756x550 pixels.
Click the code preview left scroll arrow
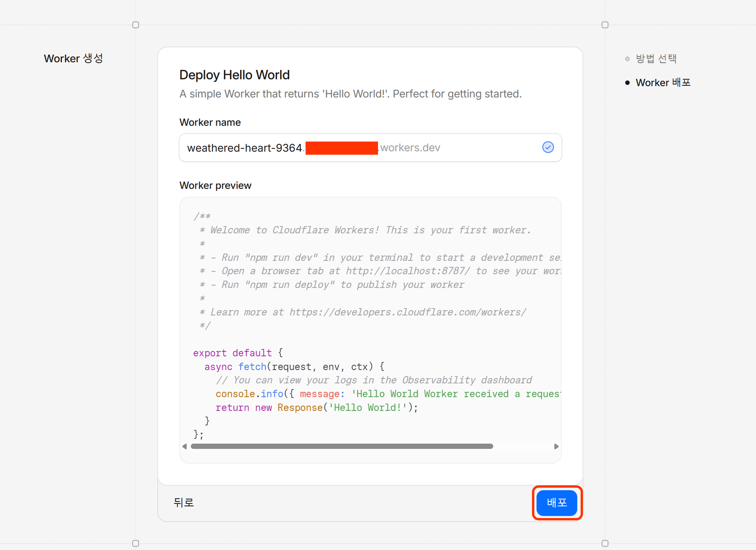184,446
